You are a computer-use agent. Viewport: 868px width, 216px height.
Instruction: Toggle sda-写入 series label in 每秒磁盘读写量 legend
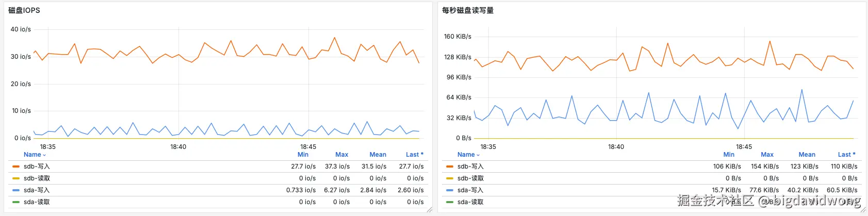point(470,190)
